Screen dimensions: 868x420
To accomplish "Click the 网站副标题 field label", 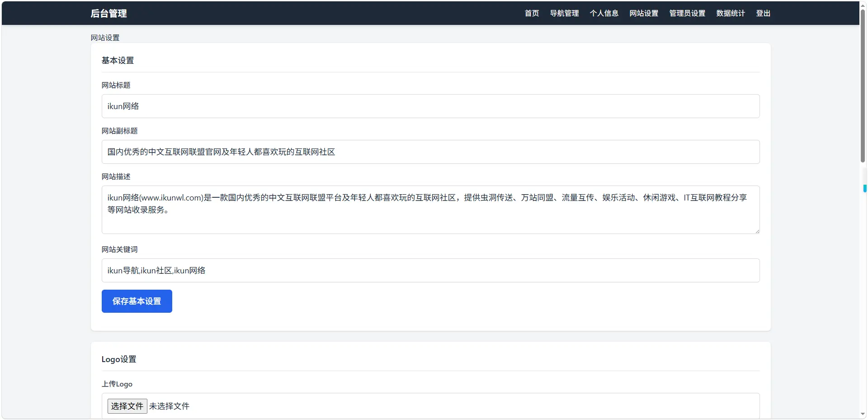I will pyautogui.click(x=120, y=131).
